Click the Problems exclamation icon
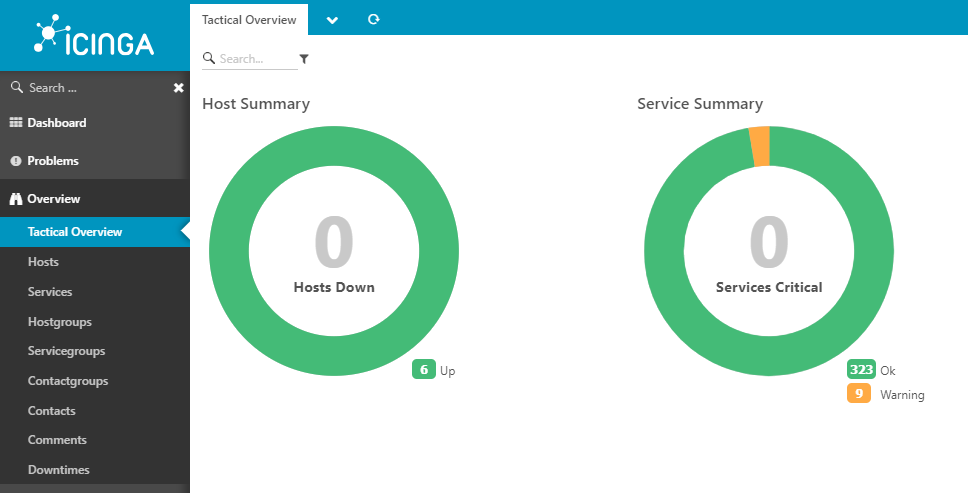Viewport: 968px width, 493px height. 16,161
